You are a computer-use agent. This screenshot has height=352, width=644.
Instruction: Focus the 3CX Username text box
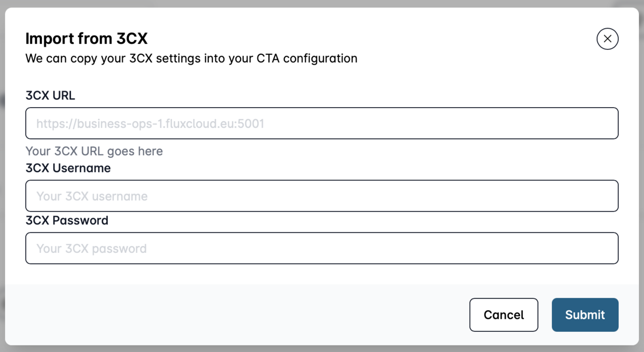tap(322, 196)
